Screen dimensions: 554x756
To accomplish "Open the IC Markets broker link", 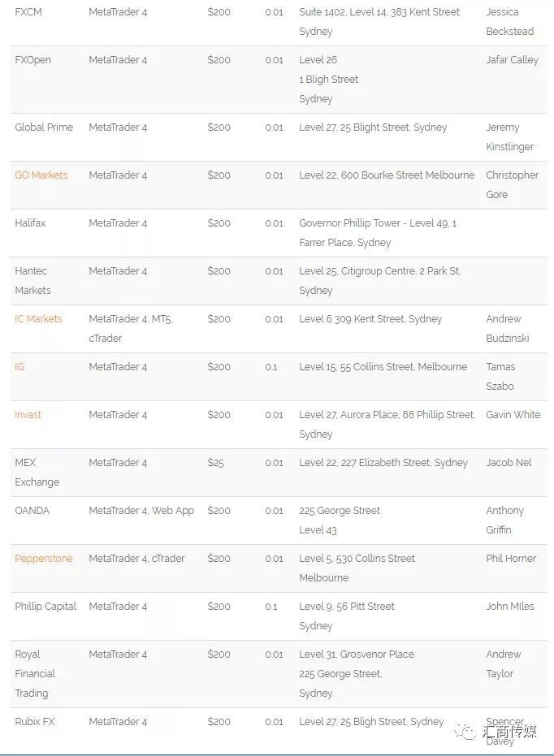I will (x=38, y=319).
